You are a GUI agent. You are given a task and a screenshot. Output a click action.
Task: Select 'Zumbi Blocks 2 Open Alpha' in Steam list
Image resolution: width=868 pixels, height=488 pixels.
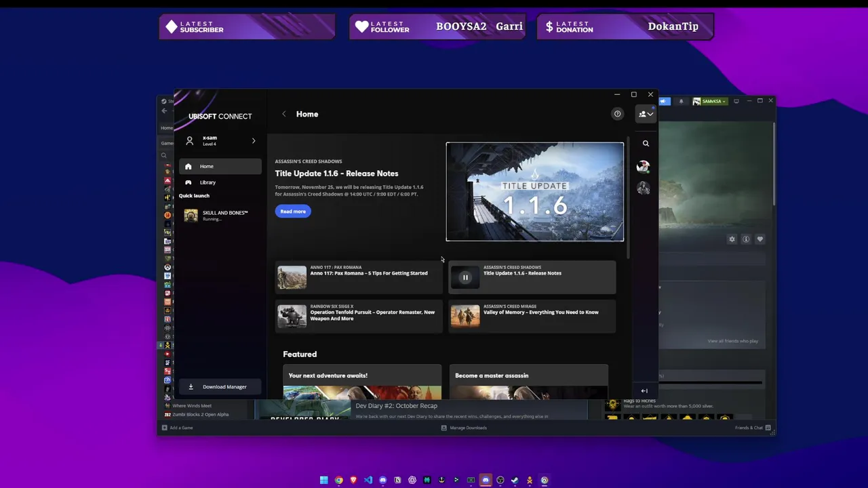[200, 414]
